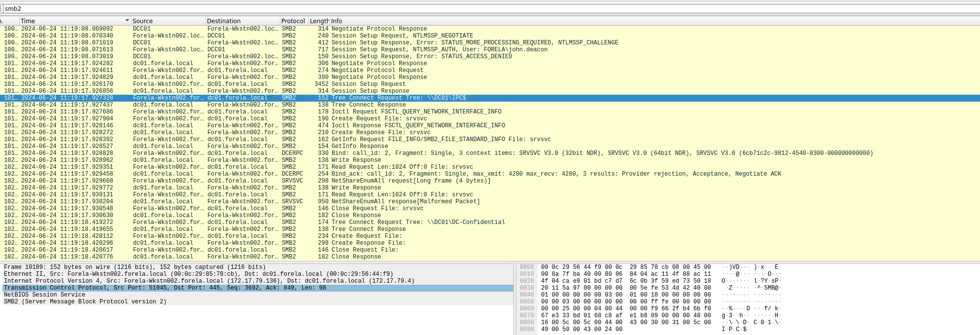This screenshot has height=335, width=980.
Task: Click the Time column sort arrow
Action: (127, 21)
